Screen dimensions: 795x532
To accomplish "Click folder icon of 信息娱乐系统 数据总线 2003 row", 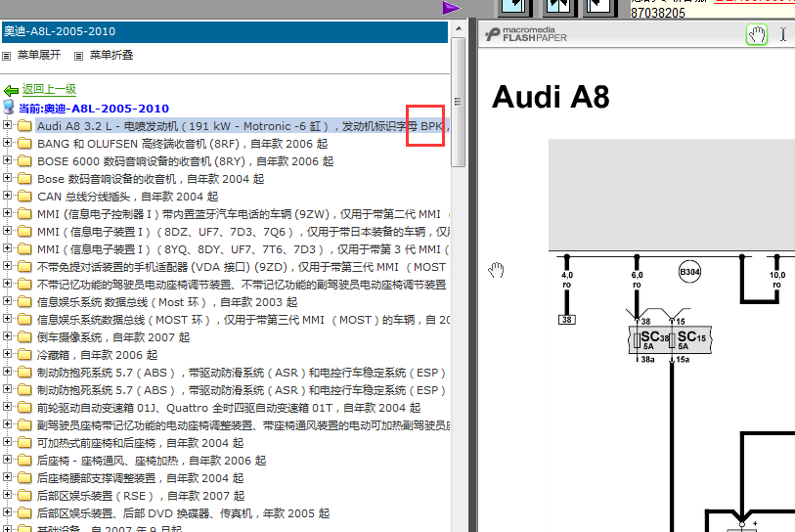I will (24, 302).
